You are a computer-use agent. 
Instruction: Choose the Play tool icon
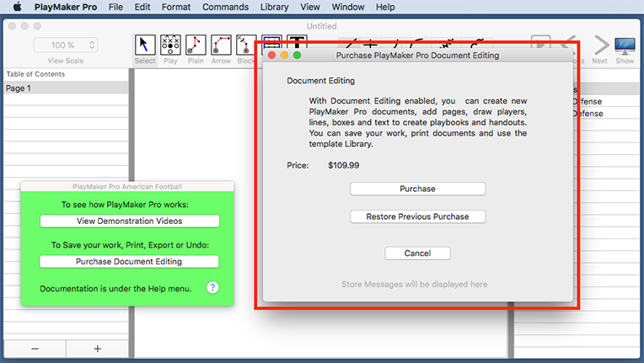tap(170, 45)
